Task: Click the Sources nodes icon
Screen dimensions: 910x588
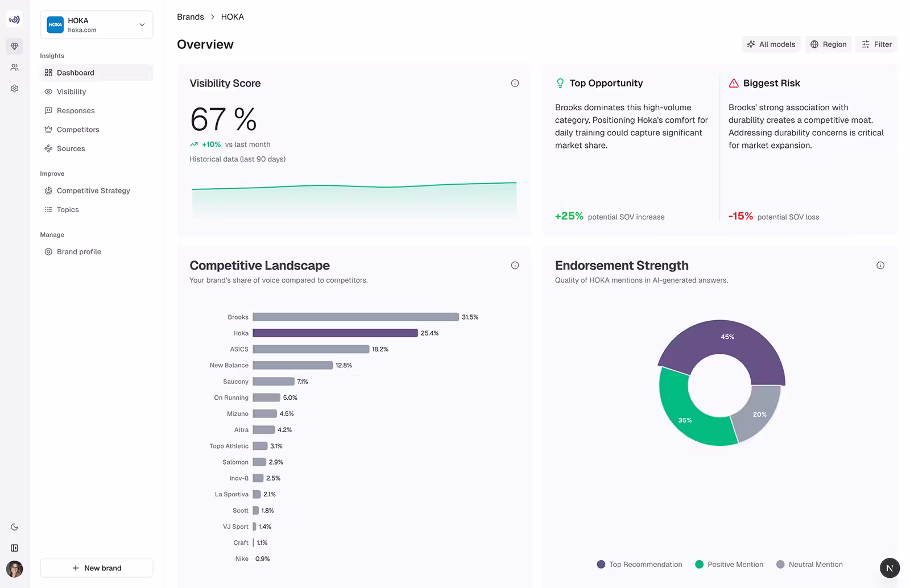Action: tap(48, 148)
